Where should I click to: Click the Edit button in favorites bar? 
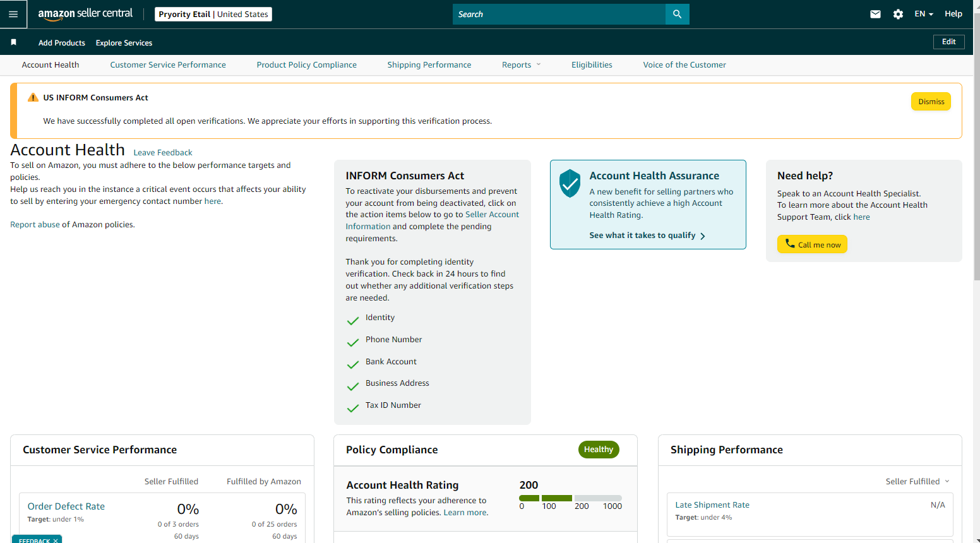[949, 42]
